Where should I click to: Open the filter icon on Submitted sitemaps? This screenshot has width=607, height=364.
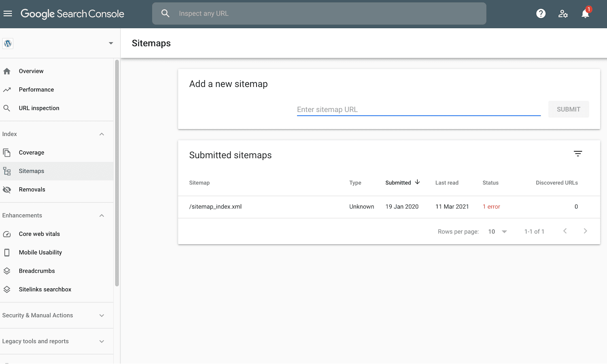pyautogui.click(x=577, y=154)
